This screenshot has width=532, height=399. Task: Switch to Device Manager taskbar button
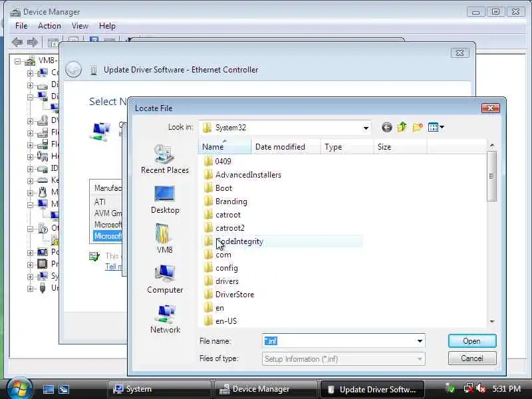click(265, 389)
